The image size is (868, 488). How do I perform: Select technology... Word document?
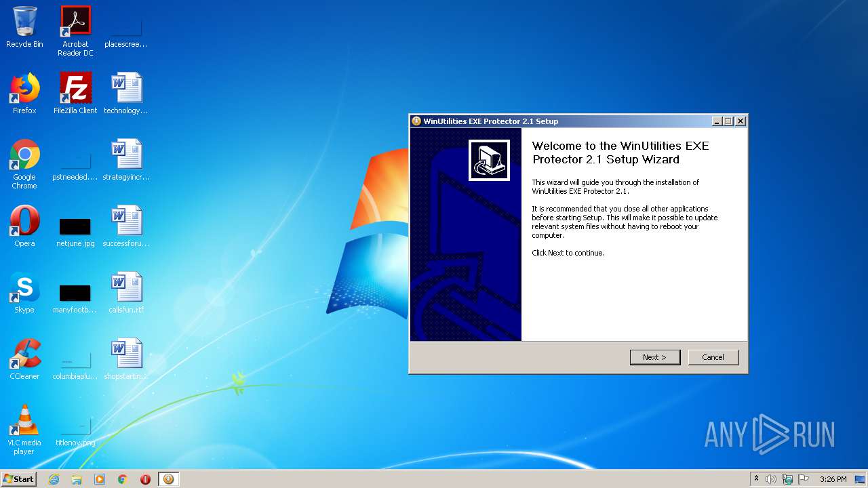click(x=126, y=94)
